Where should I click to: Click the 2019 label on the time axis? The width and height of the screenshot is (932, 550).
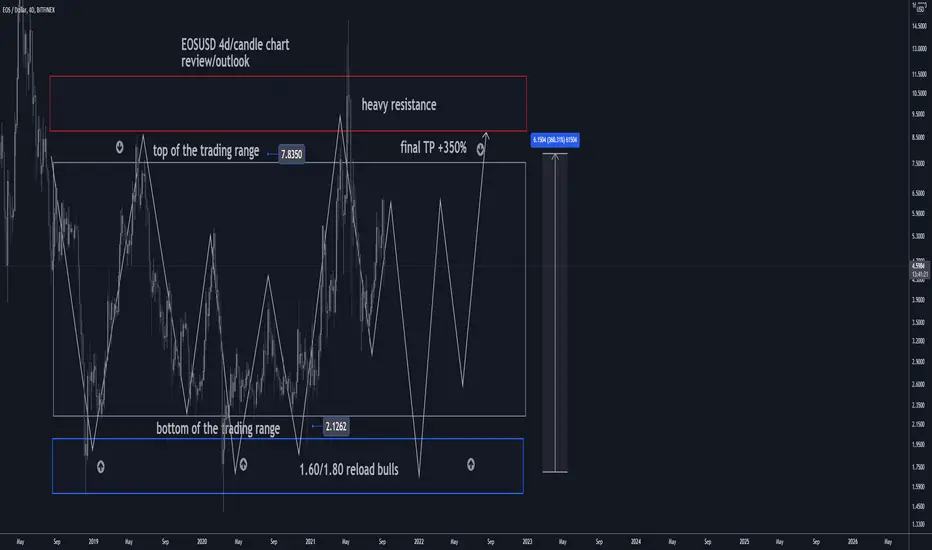tap(93, 542)
